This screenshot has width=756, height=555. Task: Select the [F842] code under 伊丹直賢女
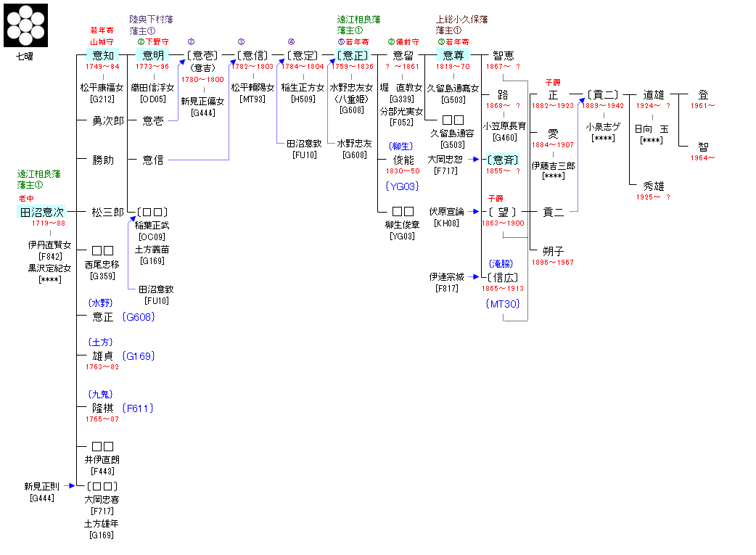(50, 256)
